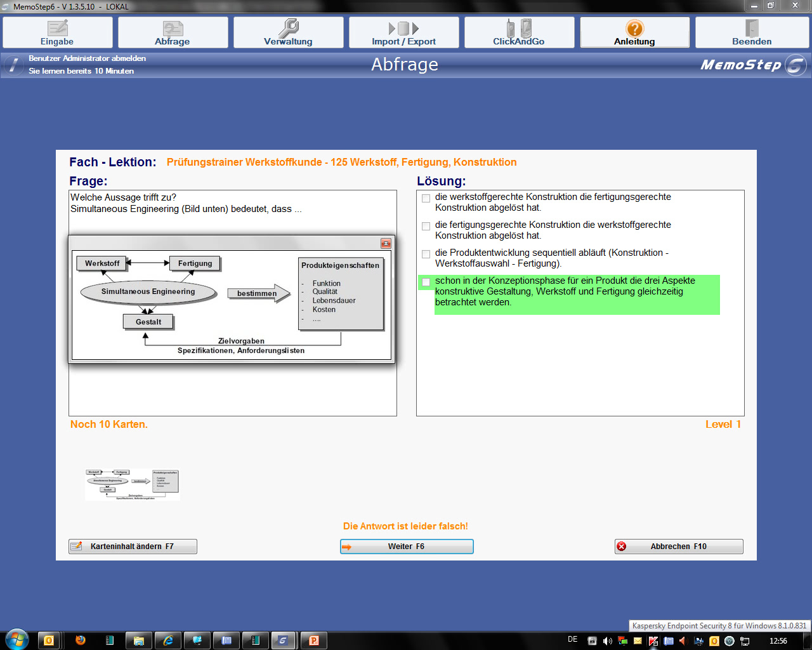This screenshot has width=812, height=650.
Task: Check 'fertigungsgerechte Konstruktion die werkstoffgerechte' answer
Action: tap(426, 226)
